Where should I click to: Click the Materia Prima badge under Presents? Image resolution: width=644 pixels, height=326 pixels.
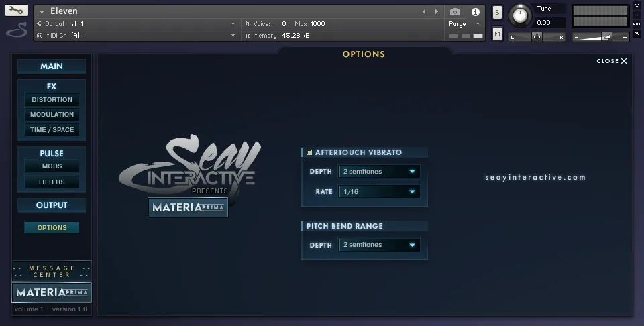(x=188, y=207)
